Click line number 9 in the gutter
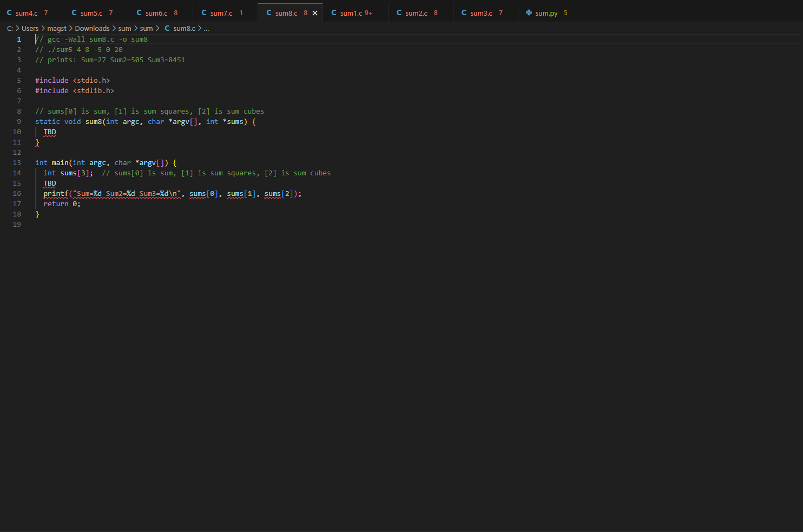Screen dimensions: 803x532 click(19, 122)
